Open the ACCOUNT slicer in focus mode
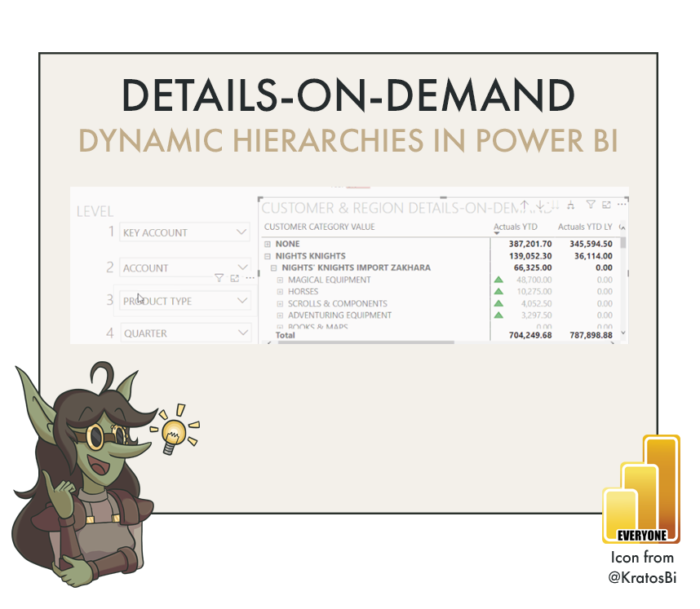This screenshot has width=700, height=609. tap(234, 277)
